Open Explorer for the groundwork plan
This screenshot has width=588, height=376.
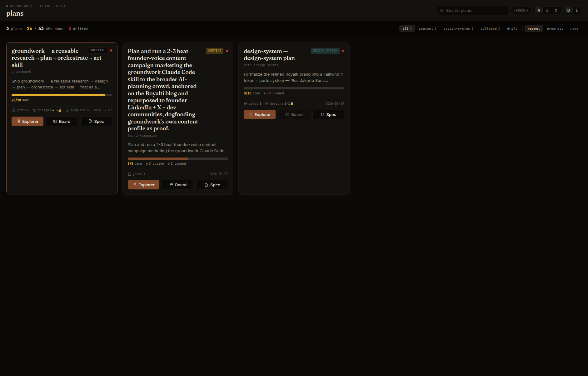(27, 121)
